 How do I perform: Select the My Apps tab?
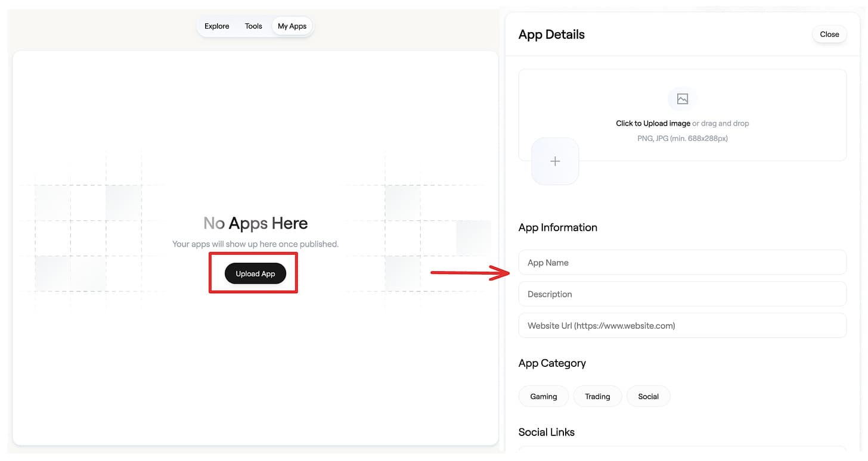tap(292, 26)
